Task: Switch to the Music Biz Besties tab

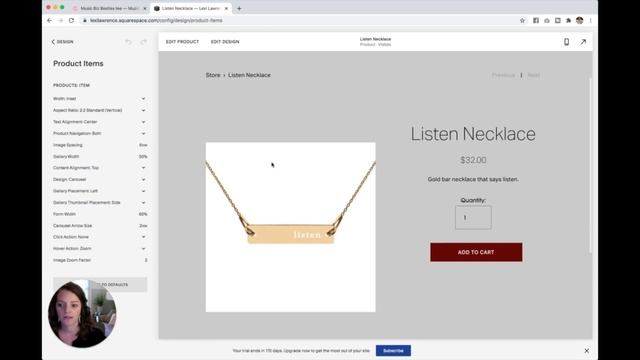Action: pyautogui.click(x=109, y=8)
